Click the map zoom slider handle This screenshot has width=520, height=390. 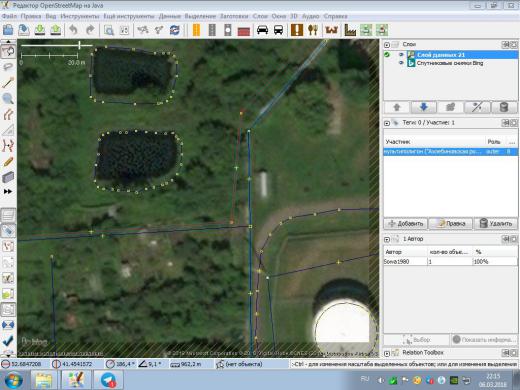click(79, 45)
